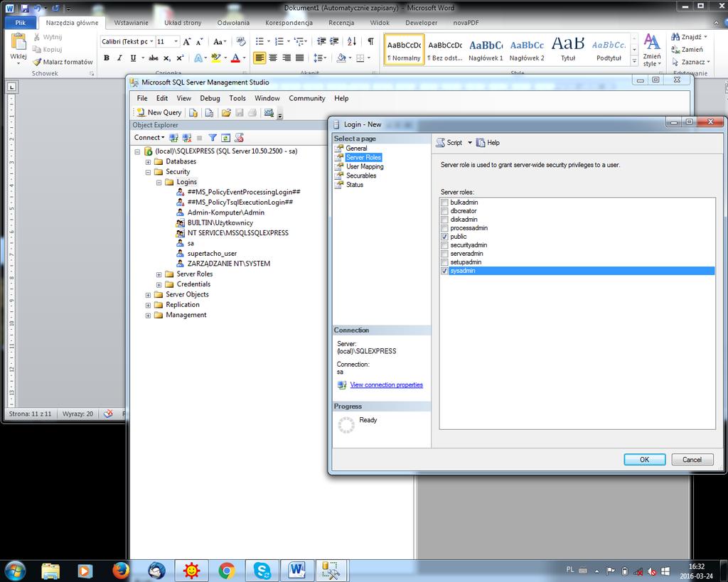Screen dimensions: 728x582
Task: Click the Connect Object Explorer icon
Action: (173, 138)
